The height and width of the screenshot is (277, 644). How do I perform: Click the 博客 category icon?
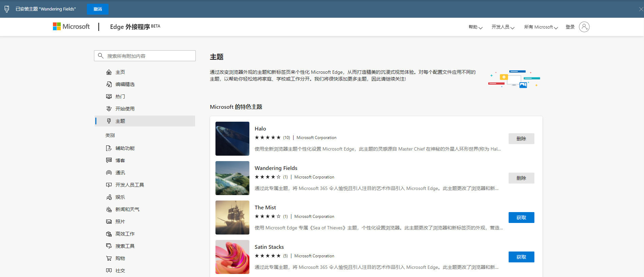109,160
